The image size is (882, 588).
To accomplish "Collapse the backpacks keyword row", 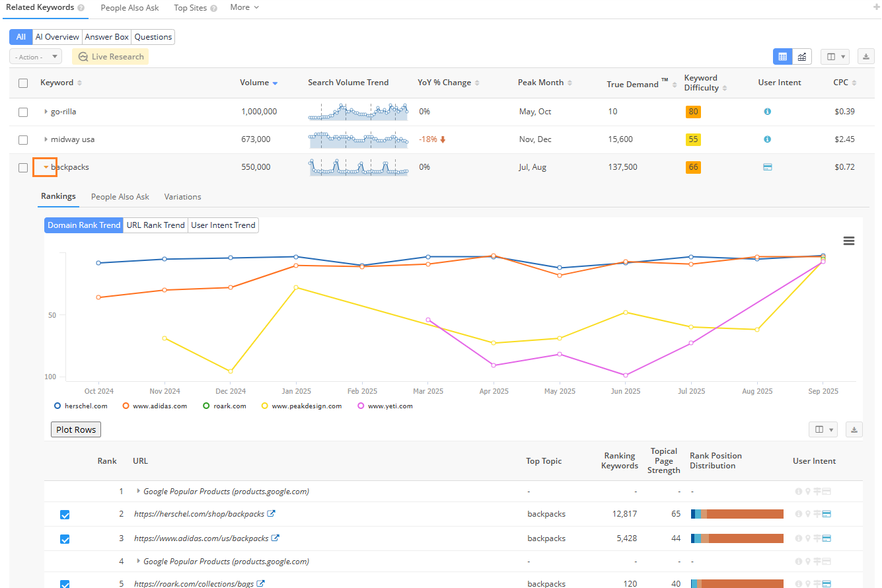I will pyautogui.click(x=46, y=167).
